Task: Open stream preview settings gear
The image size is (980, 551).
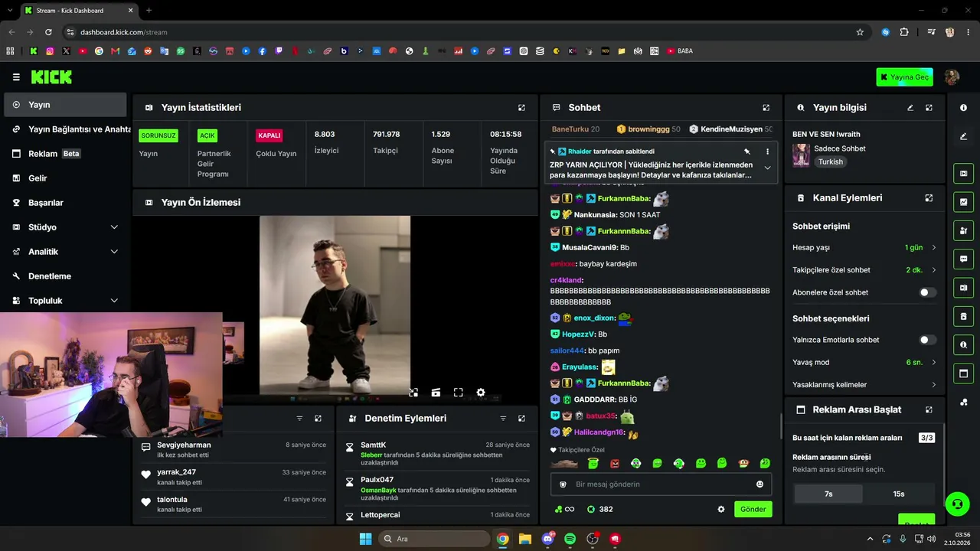Action: [481, 393]
